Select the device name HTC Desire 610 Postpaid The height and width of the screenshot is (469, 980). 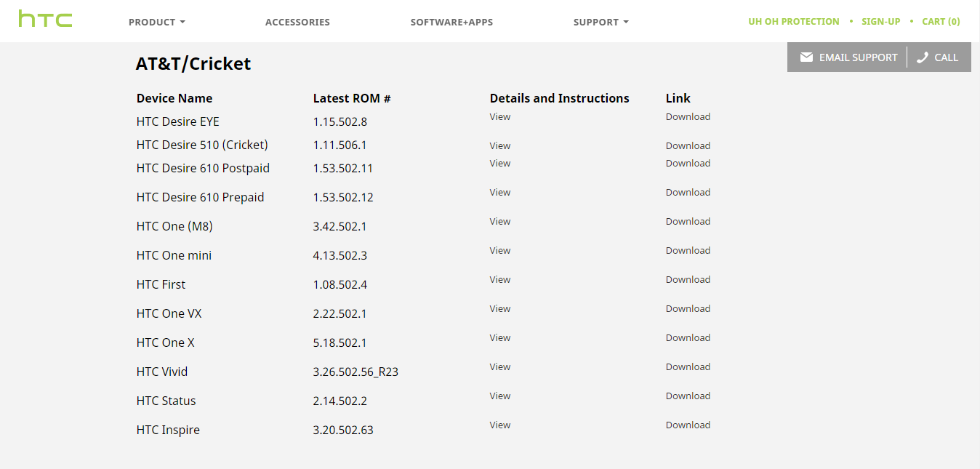pyautogui.click(x=203, y=168)
